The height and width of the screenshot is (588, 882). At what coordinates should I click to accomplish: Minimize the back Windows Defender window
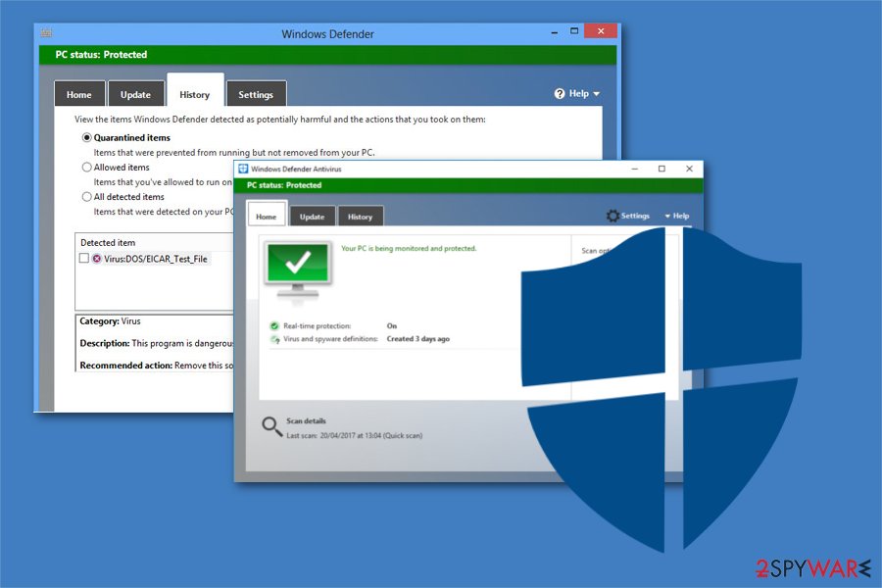coord(554,32)
